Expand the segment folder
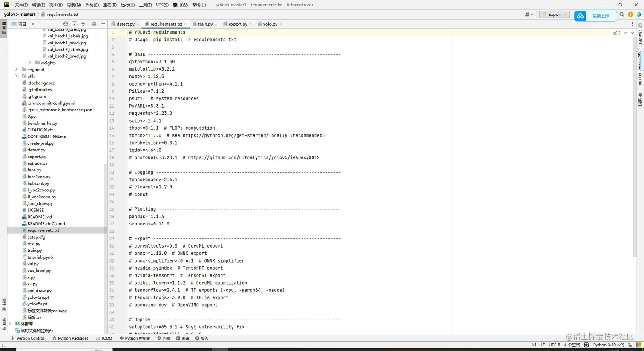 (x=16, y=69)
